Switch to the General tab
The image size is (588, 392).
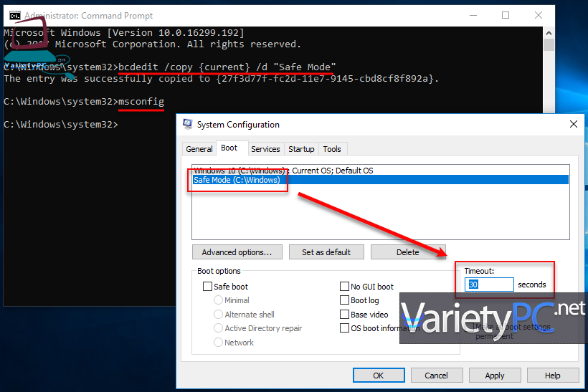[x=199, y=149]
